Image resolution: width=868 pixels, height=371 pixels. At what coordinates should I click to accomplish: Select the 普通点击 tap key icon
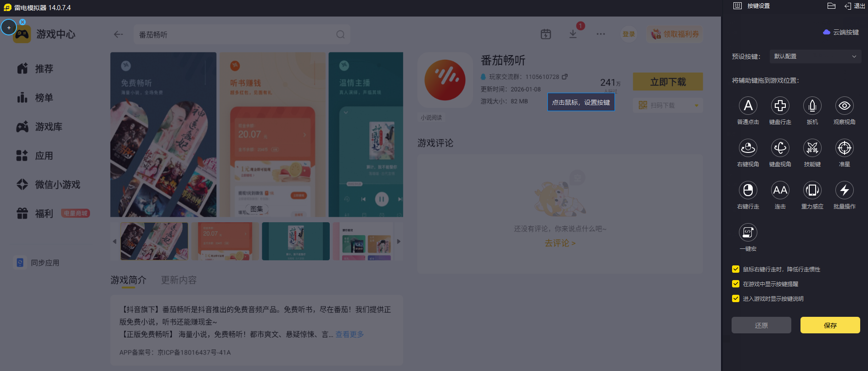point(748,106)
